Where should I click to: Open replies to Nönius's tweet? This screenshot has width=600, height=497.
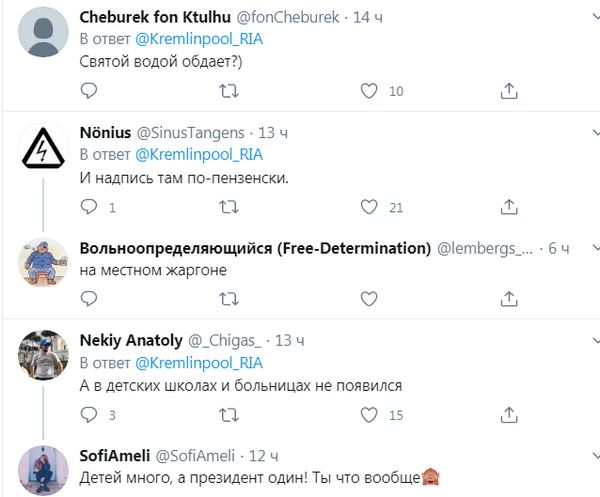point(89,207)
